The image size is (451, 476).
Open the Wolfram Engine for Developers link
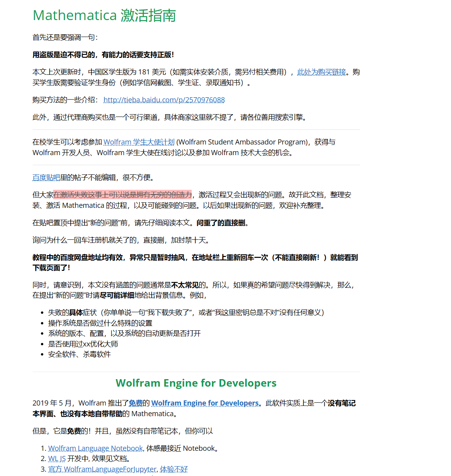[205, 403]
